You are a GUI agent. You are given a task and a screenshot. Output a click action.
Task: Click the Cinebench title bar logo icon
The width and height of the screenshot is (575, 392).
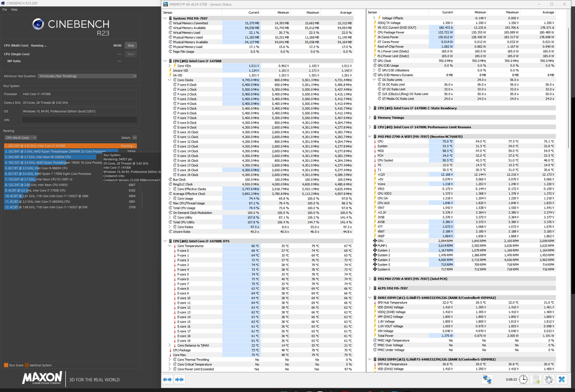click(x=3, y=3)
